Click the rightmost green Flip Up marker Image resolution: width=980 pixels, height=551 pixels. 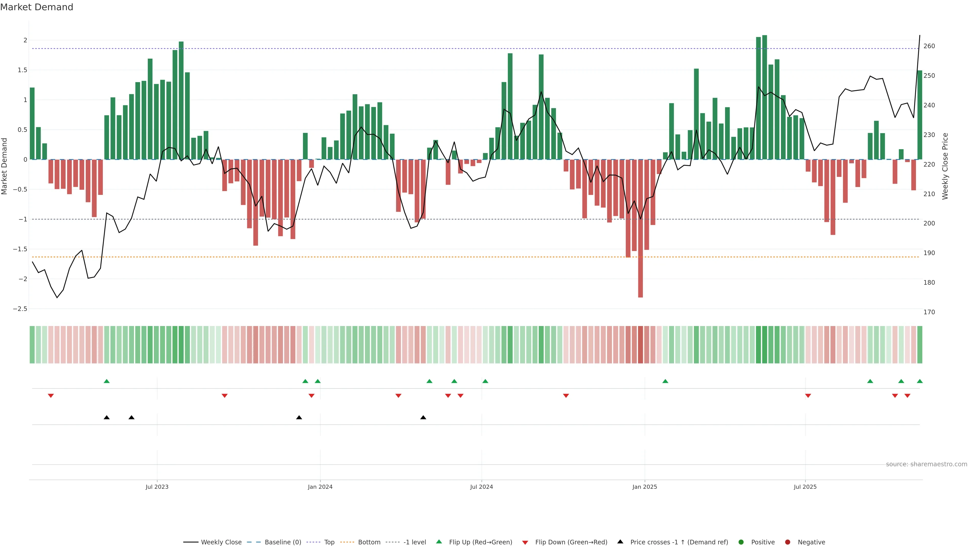tap(920, 381)
